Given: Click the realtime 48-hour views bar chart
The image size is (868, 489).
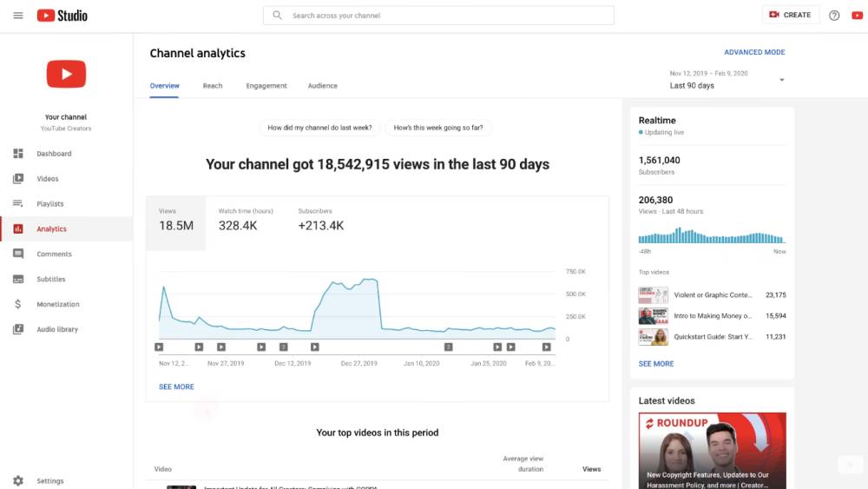Looking at the screenshot, I should click(712, 235).
